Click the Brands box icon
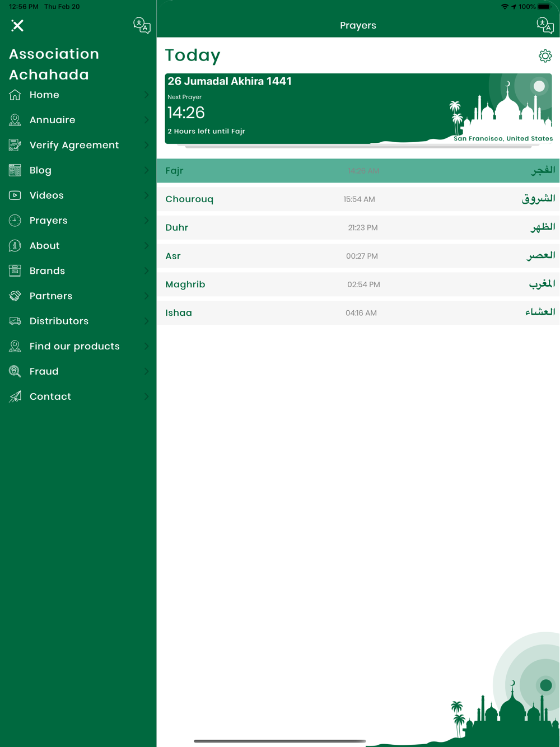This screenshot has width=560, height=747. click(x=15, y=271)
